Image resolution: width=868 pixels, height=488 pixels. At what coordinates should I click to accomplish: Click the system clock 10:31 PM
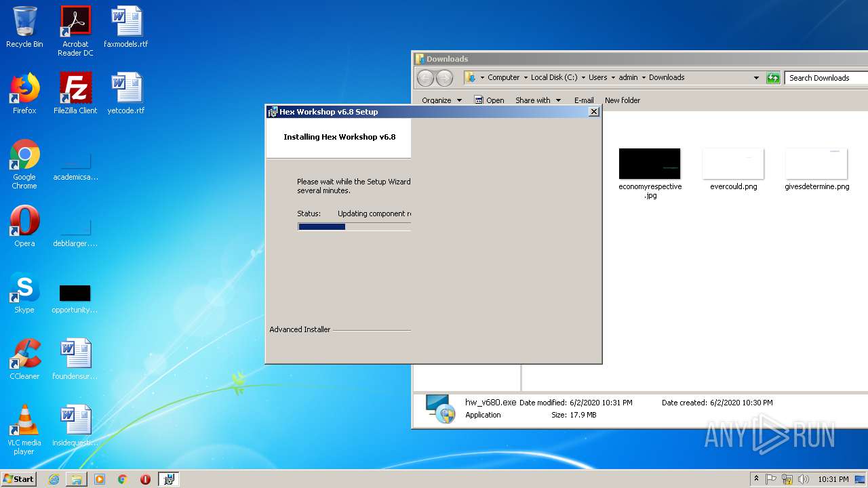pyautogui.click(x=833, y=479)
